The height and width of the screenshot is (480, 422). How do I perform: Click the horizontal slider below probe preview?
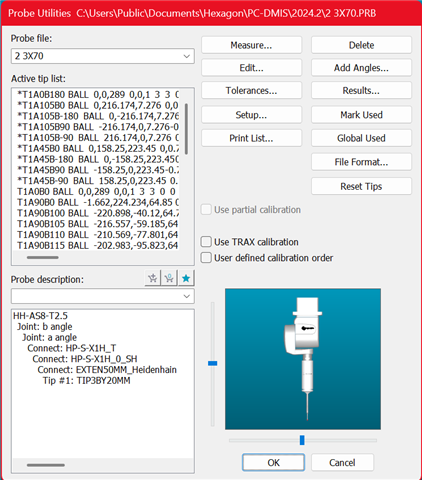click(x=302, y=440)
